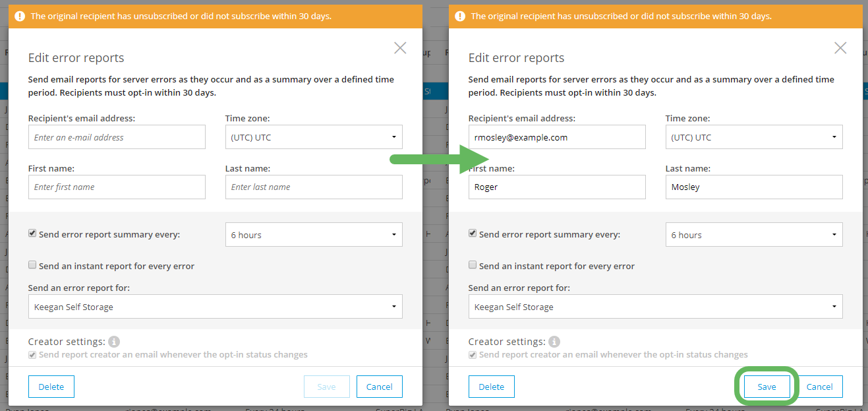The height and width of the screenshot is (411, 868).
Task: Select the First name field containing Roger
Action: point(557,187)
